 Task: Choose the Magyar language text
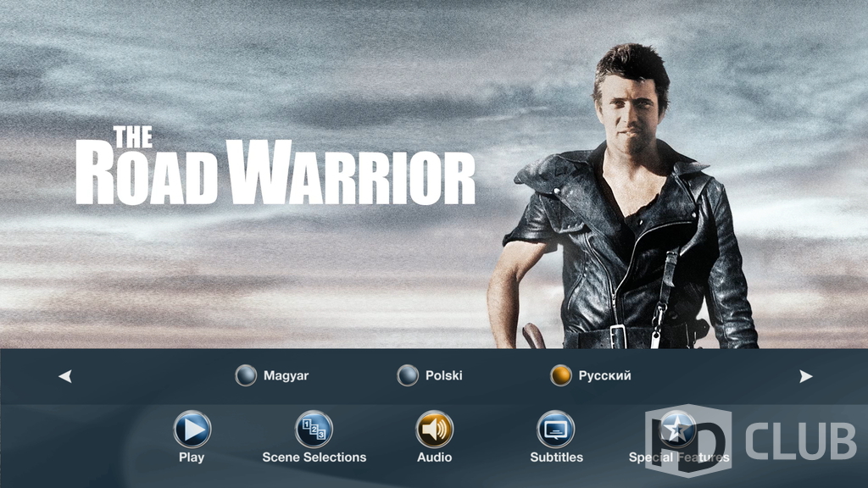coord(287,375)
